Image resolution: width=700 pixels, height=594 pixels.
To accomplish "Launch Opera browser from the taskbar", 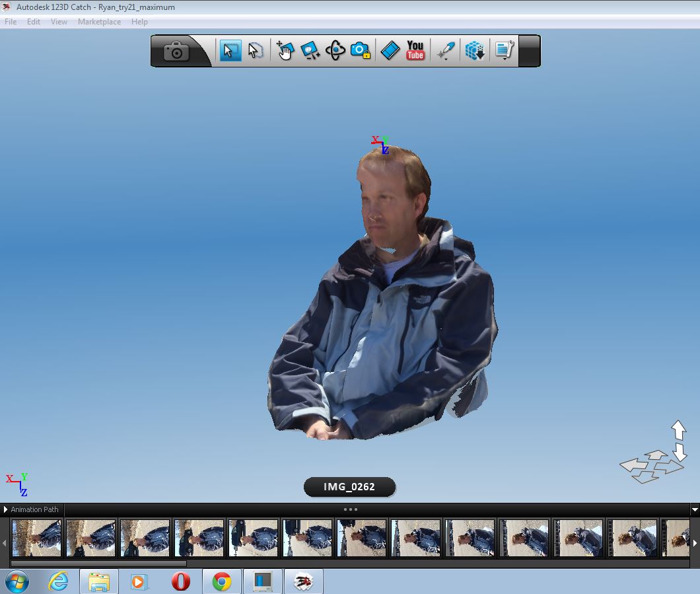I will click(181, 582).
